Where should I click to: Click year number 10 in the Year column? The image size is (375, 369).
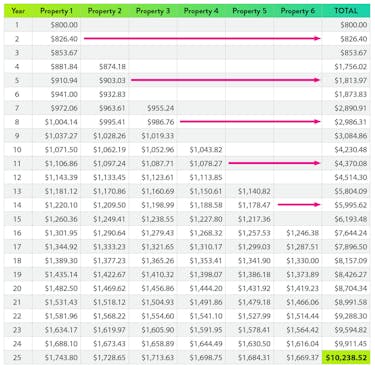[17, 150]
